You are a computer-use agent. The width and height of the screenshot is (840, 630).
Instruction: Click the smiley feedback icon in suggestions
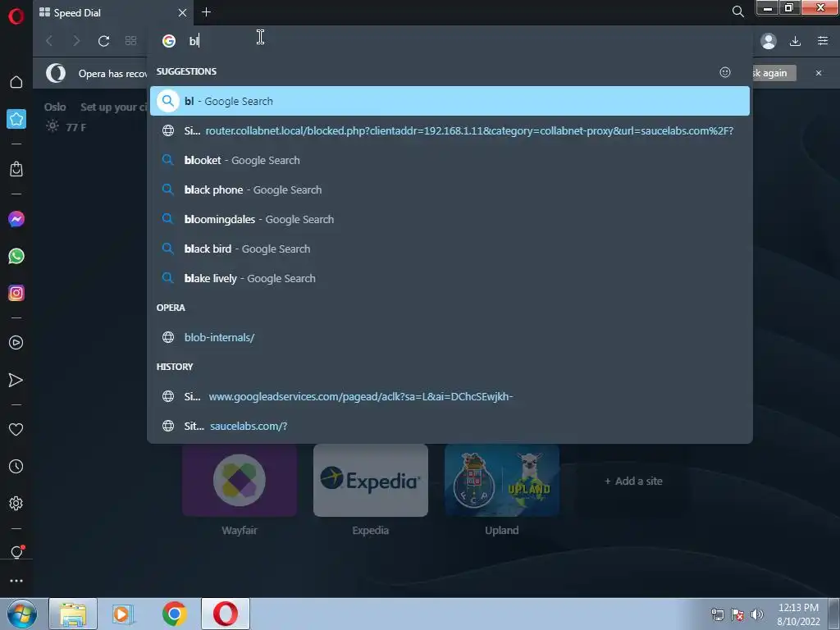click(725, 72)
